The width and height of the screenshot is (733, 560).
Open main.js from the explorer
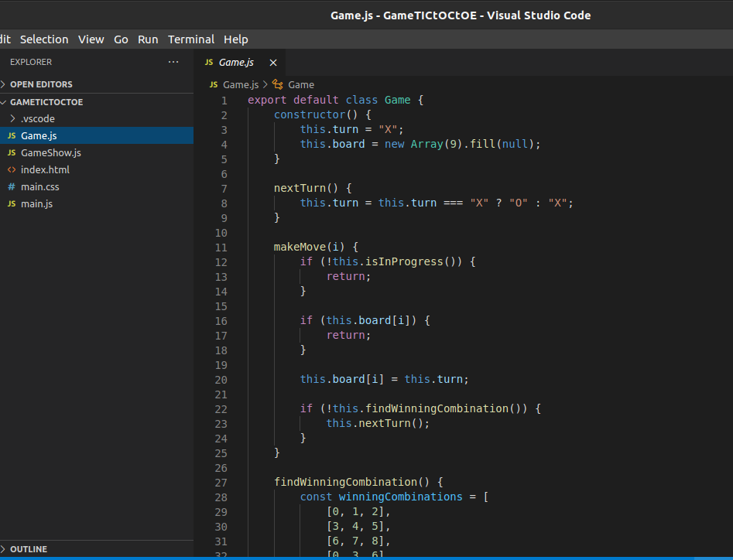[x=96, y=203]
